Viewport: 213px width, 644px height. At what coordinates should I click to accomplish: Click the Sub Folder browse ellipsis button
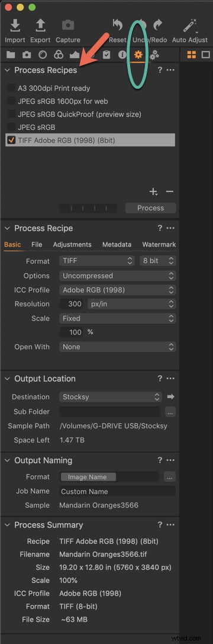[170, 412]
